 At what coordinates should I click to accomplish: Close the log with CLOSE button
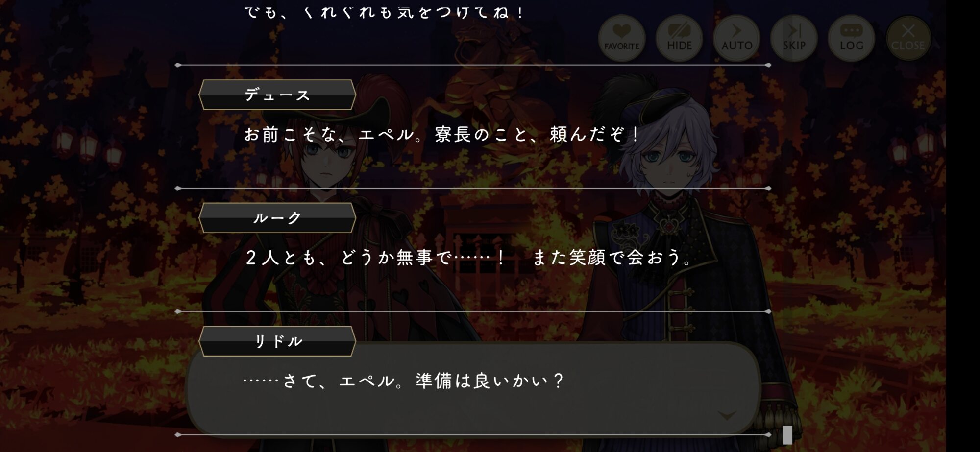908,38
